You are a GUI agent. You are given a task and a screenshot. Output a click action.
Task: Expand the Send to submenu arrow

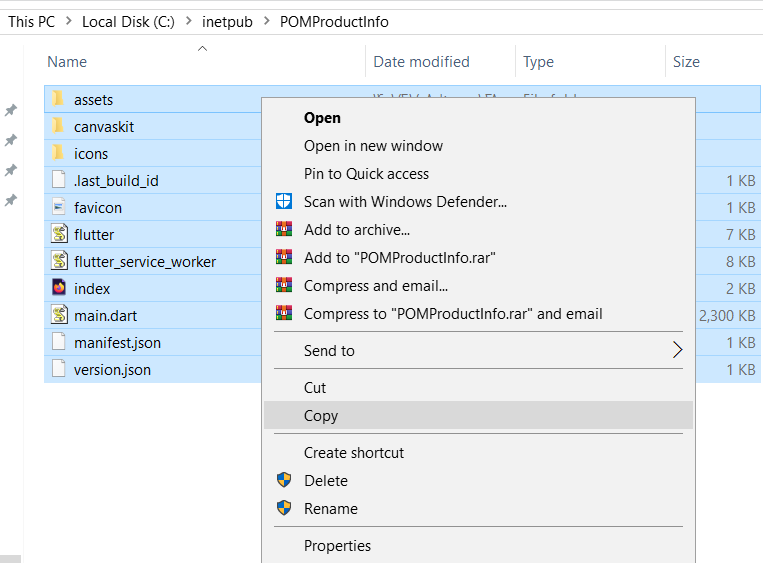(677, 350)
